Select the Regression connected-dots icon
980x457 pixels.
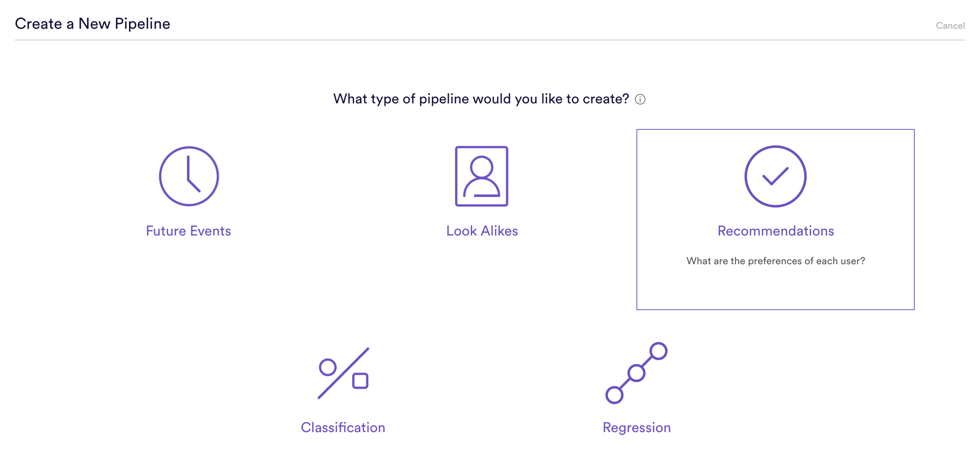[x=636, y=373]
